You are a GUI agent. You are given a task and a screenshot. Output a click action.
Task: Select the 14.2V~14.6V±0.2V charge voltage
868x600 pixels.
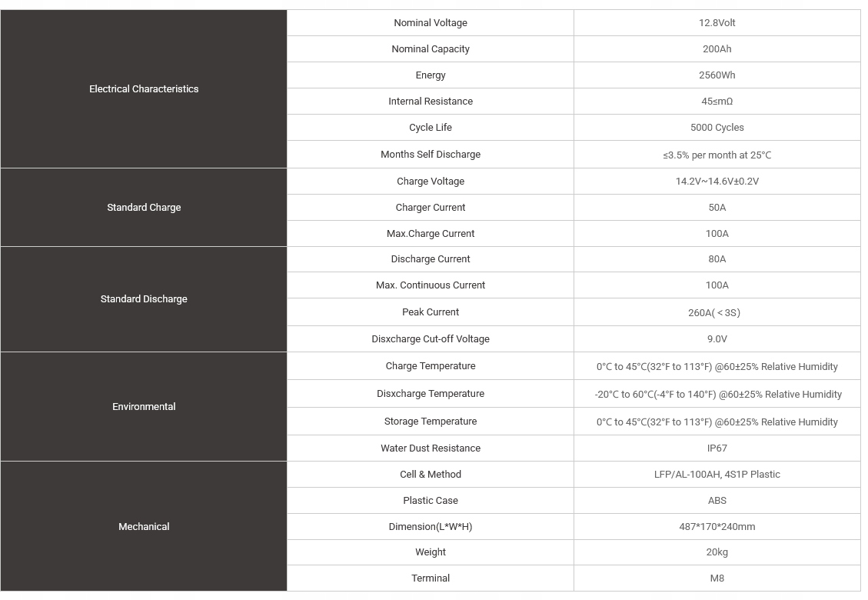(x=717, y=182)
